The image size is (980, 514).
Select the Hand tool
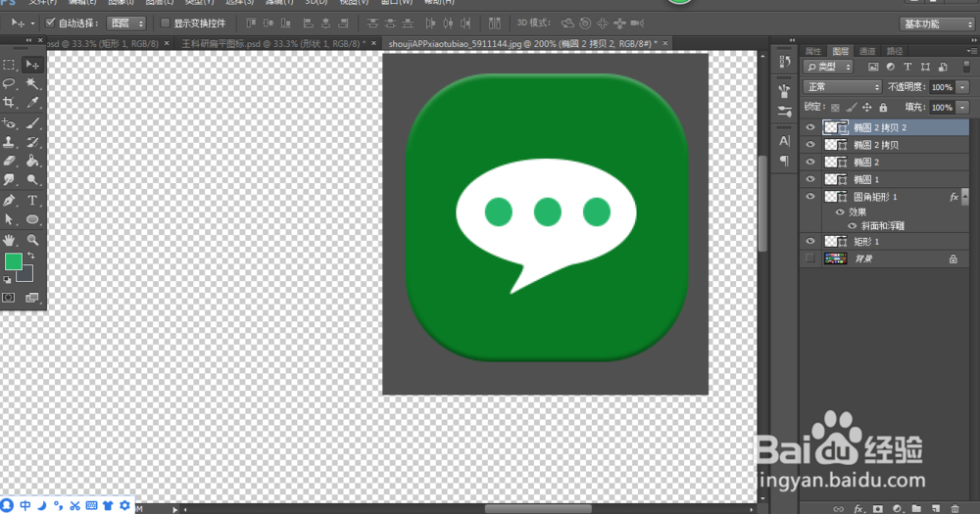[10, 240]
